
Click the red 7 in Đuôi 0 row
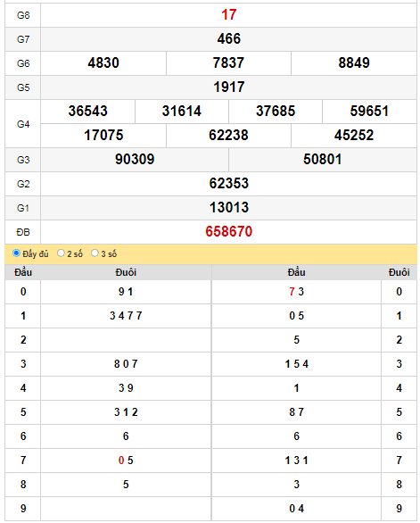pyautogui.click(x=292, y=292)
